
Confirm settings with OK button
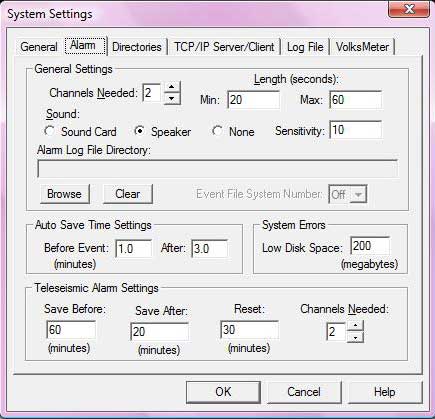[223, 392]
